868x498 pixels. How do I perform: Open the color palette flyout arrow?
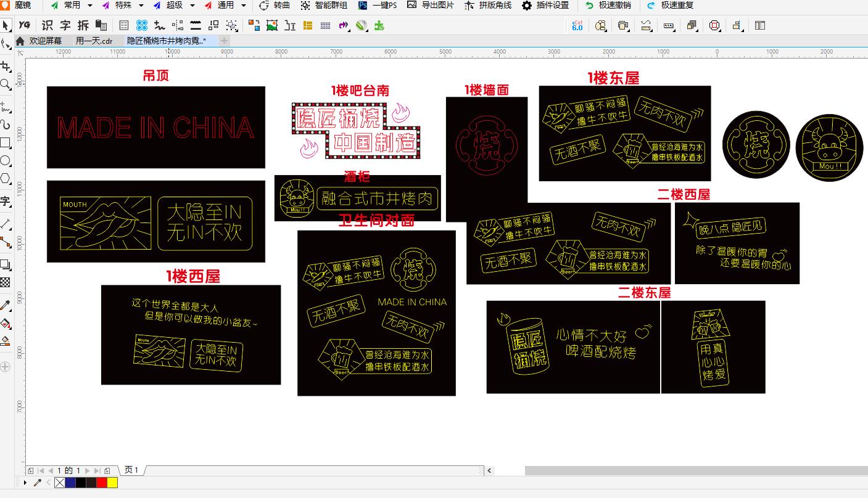25,483
